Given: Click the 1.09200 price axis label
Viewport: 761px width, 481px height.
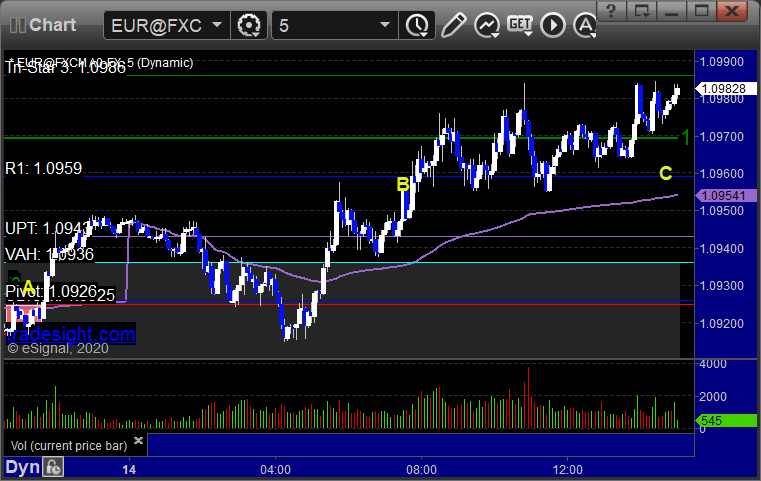Looking at the screenshot, I should (722, 323).
